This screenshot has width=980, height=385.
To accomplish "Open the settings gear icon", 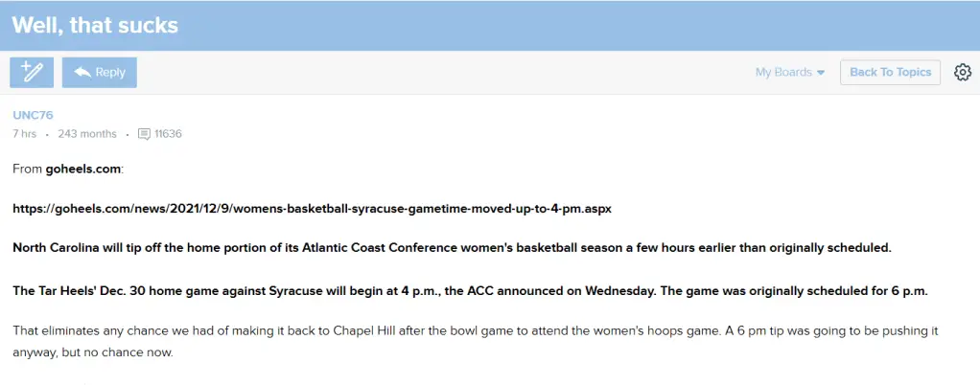I will point(962,72).
